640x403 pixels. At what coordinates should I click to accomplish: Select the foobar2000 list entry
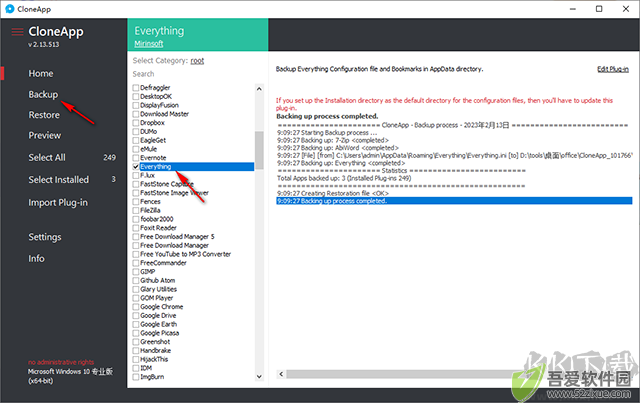point(157,219)
